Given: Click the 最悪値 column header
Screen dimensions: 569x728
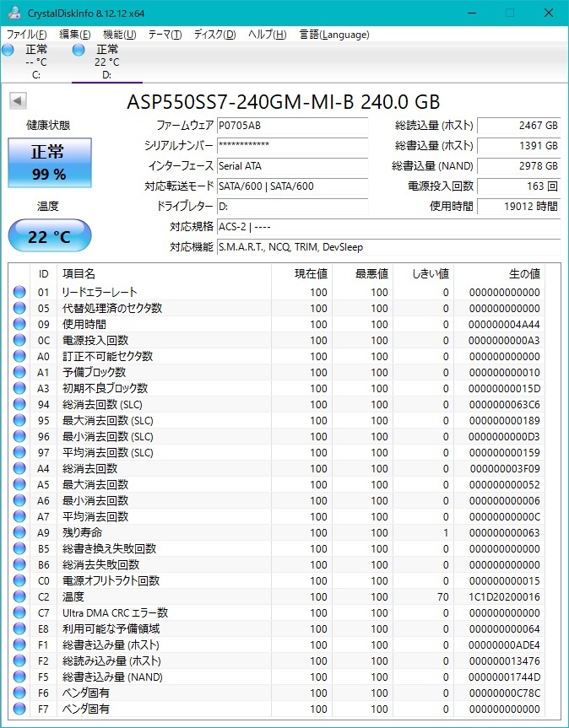Looking at the screenshot, I should [x=362, y=274].
